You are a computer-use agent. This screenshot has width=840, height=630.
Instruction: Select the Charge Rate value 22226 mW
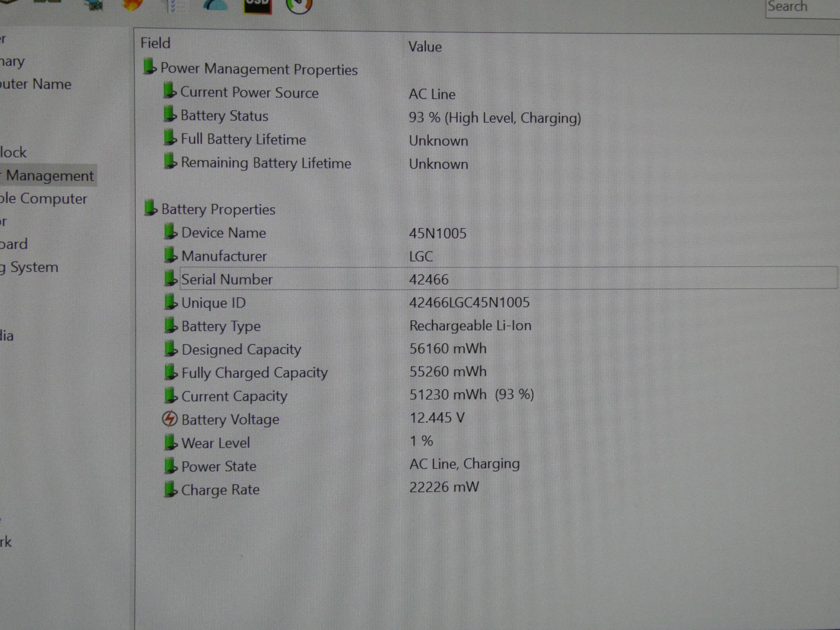(444, 487)
